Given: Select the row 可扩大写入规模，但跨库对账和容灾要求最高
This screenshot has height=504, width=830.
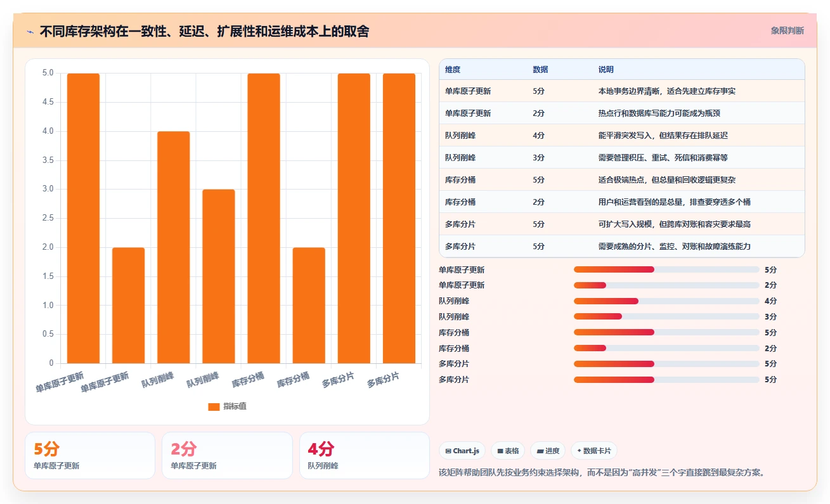Looking at the screenshot, I should click(621, 224).
